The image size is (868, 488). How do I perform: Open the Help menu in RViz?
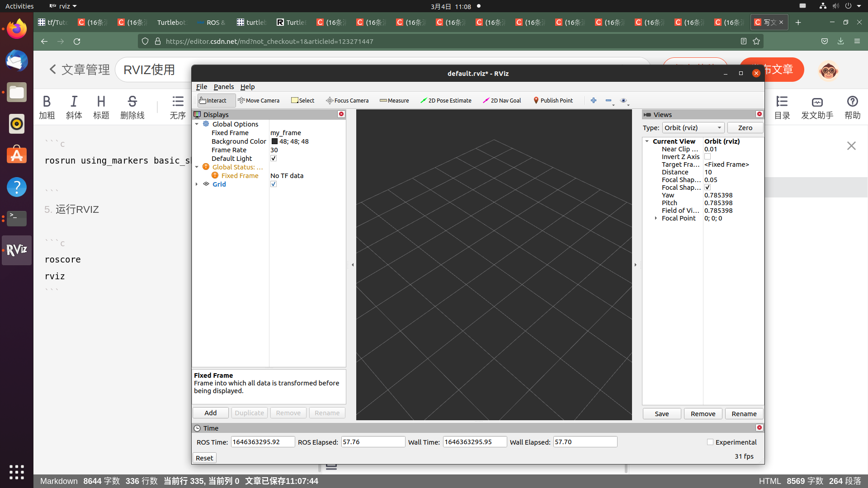247,87
